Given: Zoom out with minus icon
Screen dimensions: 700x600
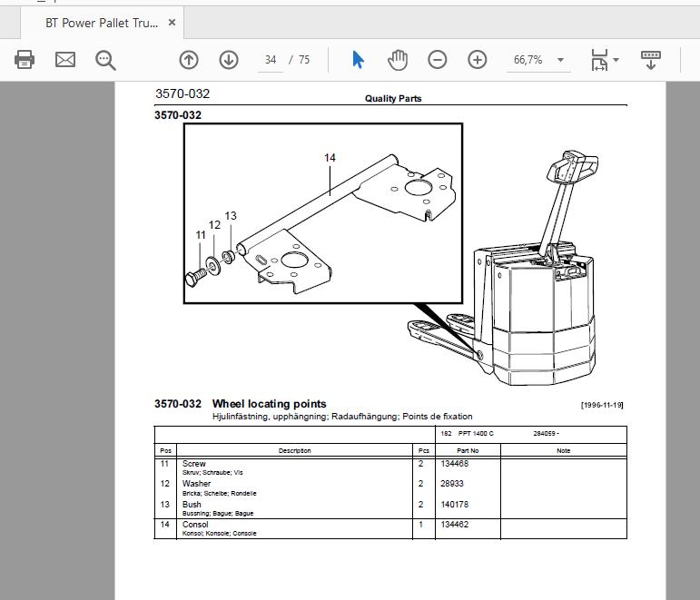Looking at the screenshot, I should [437, 60].
